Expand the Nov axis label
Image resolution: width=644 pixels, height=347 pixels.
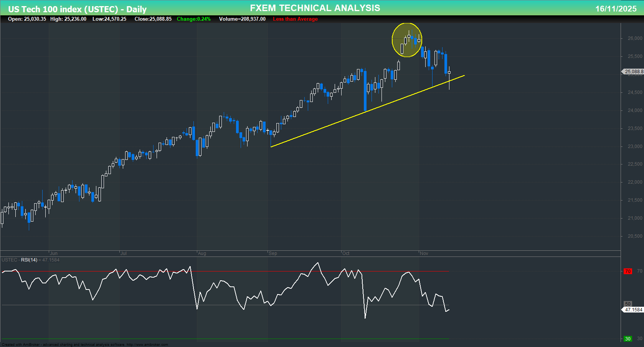coord(424,253)
